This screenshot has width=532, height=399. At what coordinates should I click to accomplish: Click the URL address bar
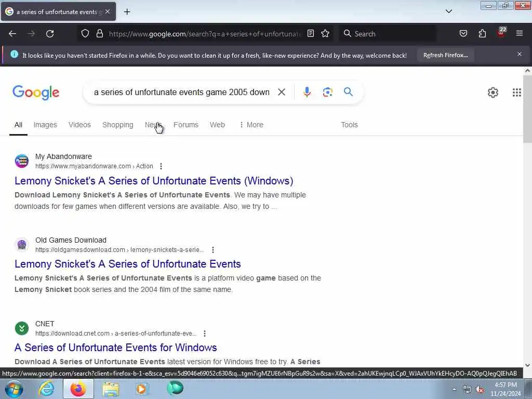205,34
